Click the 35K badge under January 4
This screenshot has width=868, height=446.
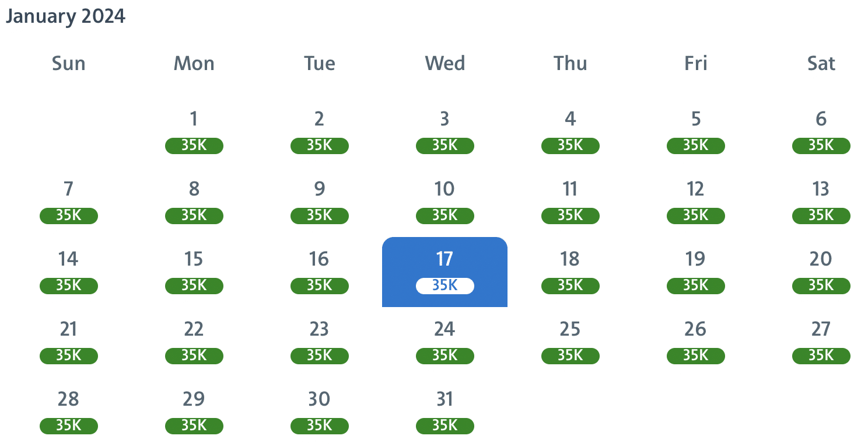(570, 145)
